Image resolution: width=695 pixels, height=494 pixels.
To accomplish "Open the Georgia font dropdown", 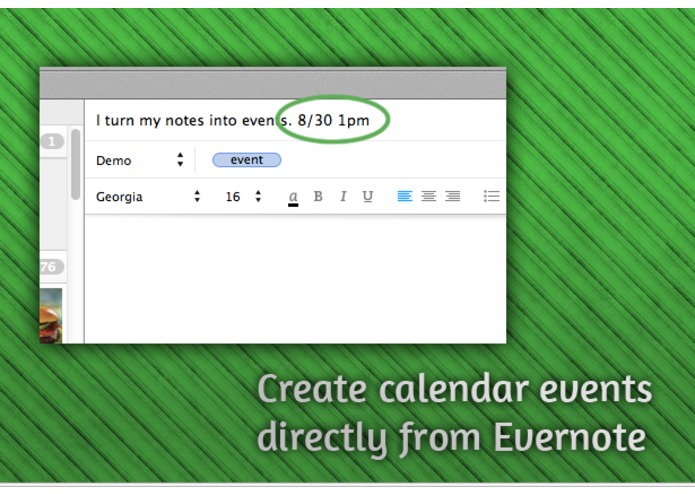I will (x=148, y=196).
